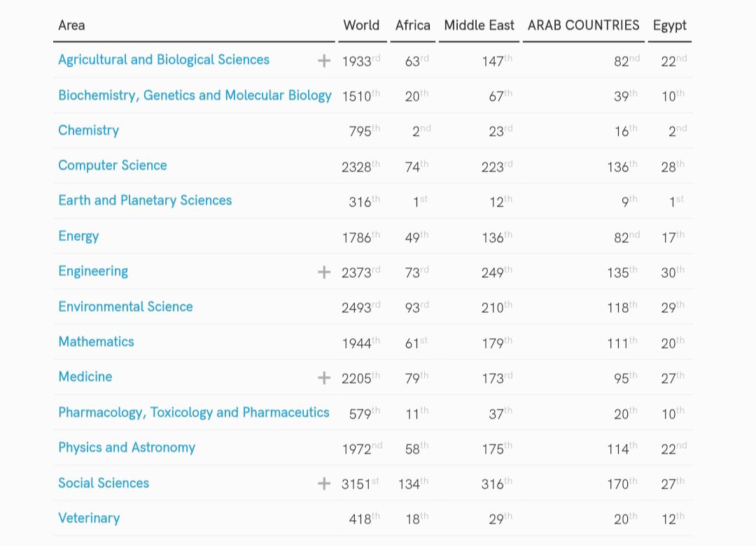Open the Medicine subject area page
Image resolution: width=756 pixels, height=546 pixels.
85,377
